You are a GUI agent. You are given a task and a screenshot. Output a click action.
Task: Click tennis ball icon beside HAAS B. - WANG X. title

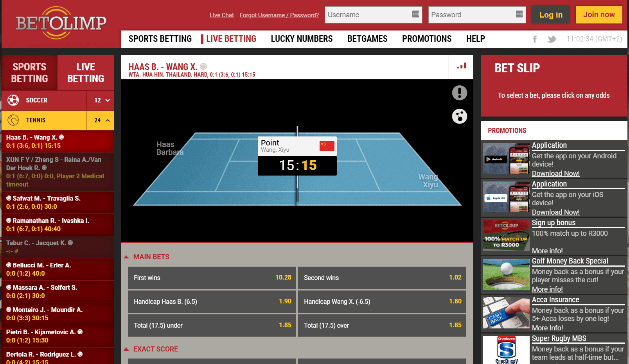pos(203,66)
